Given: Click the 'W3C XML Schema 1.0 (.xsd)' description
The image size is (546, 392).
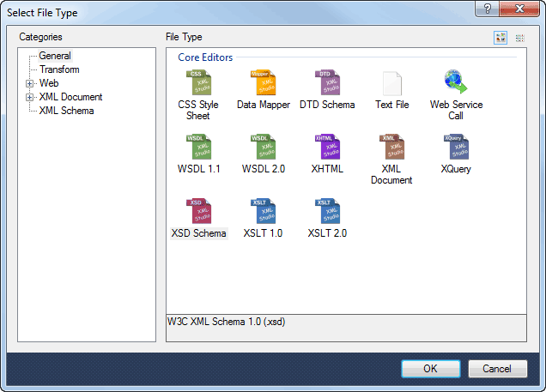Looking at the screenshot, I should [x=227, y=322].
